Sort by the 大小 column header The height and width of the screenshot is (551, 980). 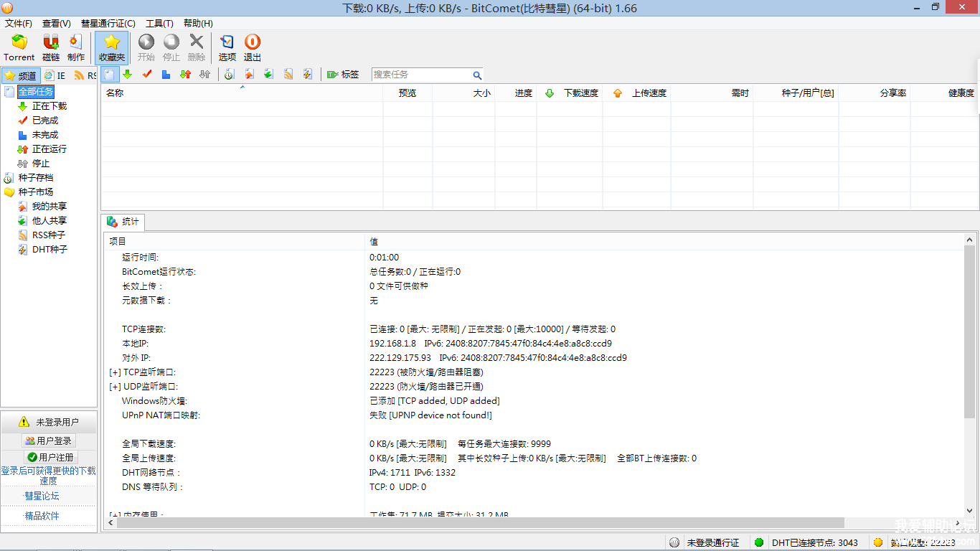(463, 93)
